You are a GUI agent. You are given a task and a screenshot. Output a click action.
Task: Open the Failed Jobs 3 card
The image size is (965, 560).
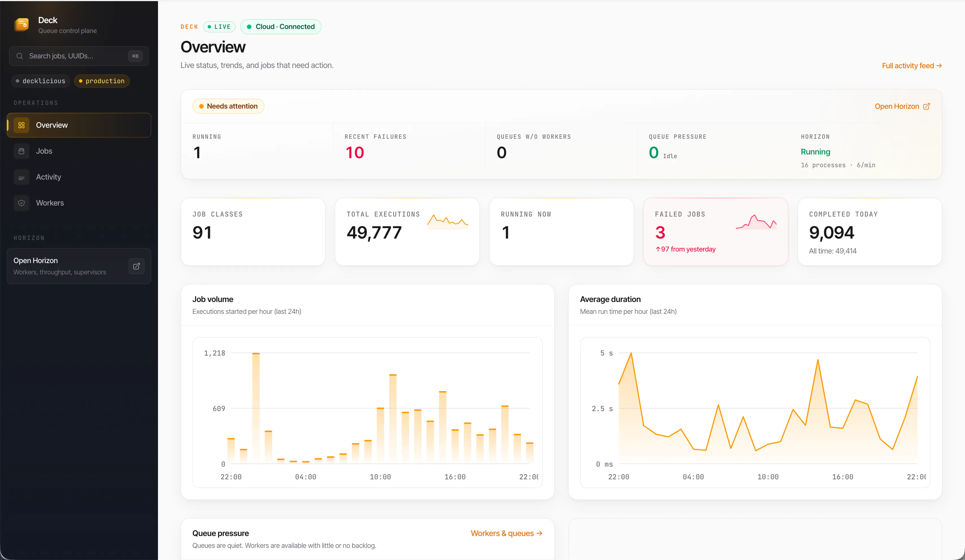[x=716, y=232]
